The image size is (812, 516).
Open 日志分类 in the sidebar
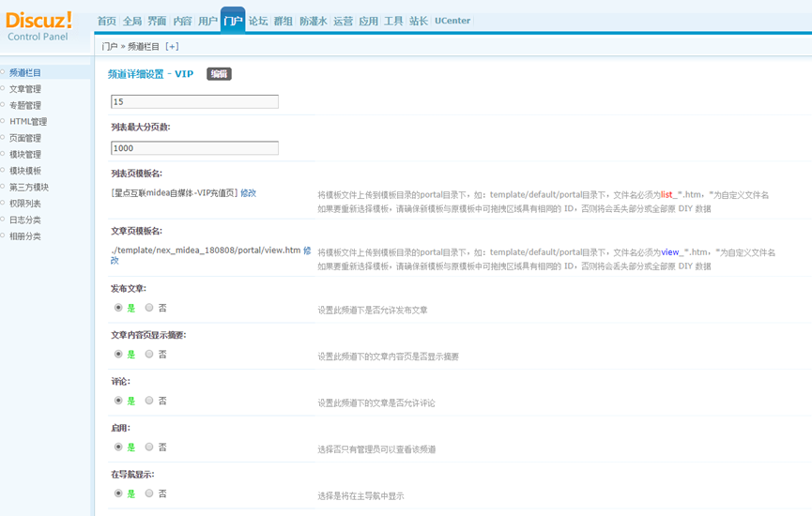coord(24,220)
